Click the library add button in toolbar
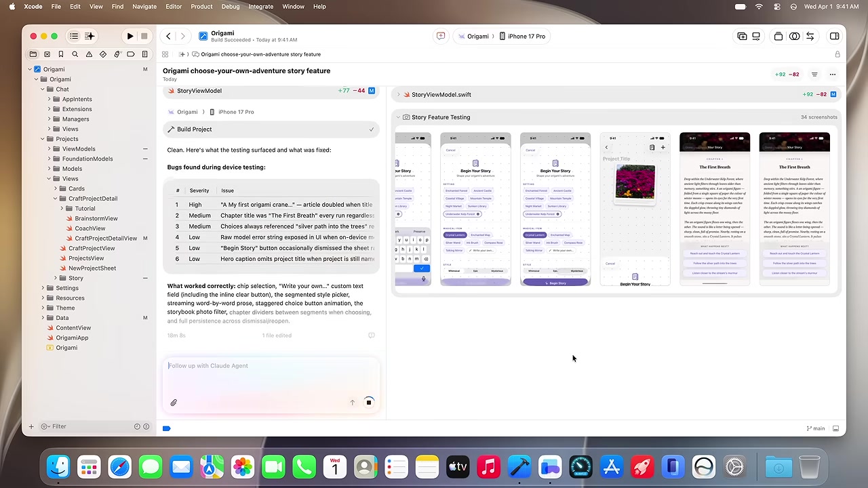Screen dimensions: 868x488 (742, 36)
